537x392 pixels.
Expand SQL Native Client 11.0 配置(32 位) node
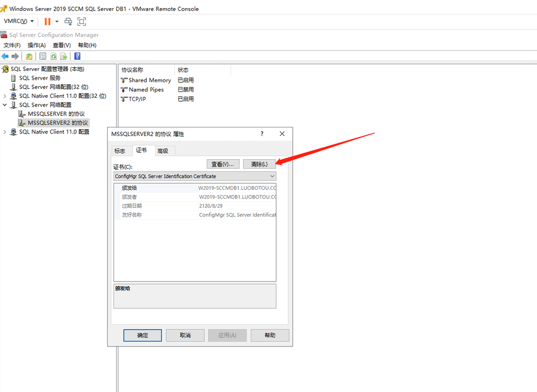point(5,96)
